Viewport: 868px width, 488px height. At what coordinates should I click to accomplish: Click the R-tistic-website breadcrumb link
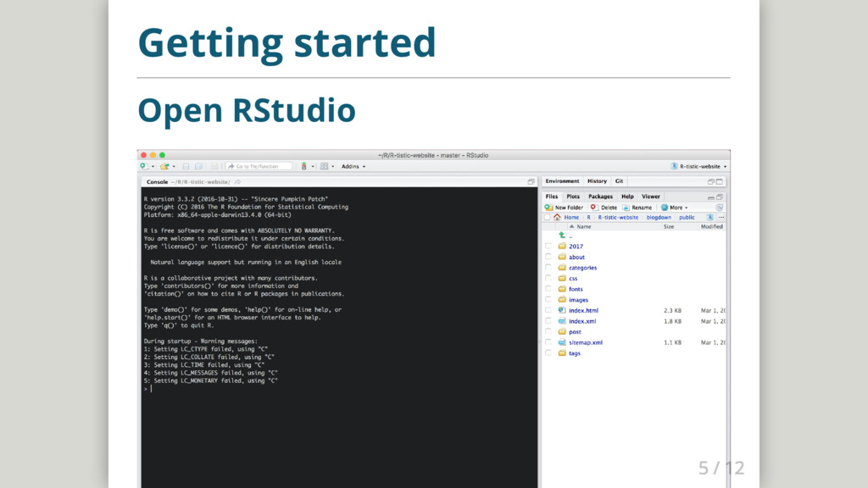click(618, 218)
